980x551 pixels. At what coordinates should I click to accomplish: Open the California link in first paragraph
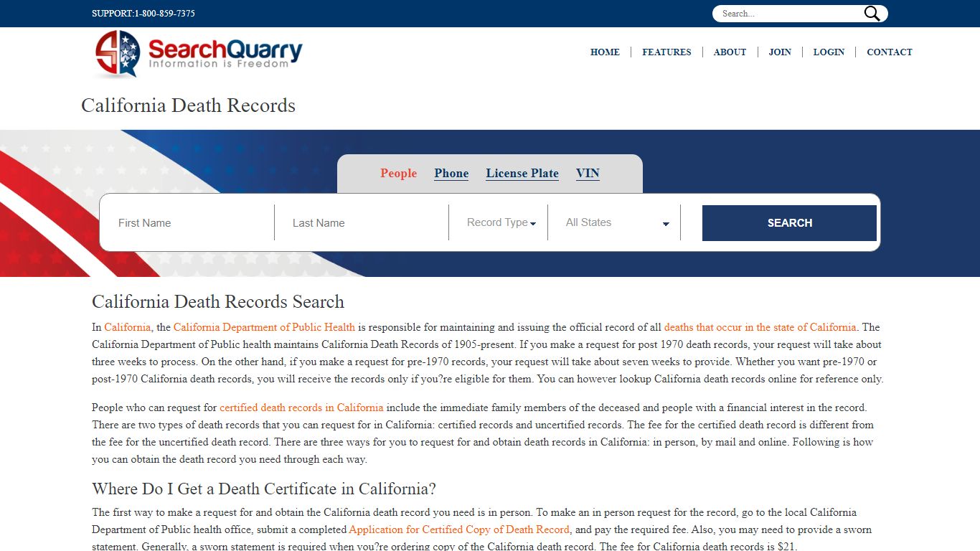(128, 327)
